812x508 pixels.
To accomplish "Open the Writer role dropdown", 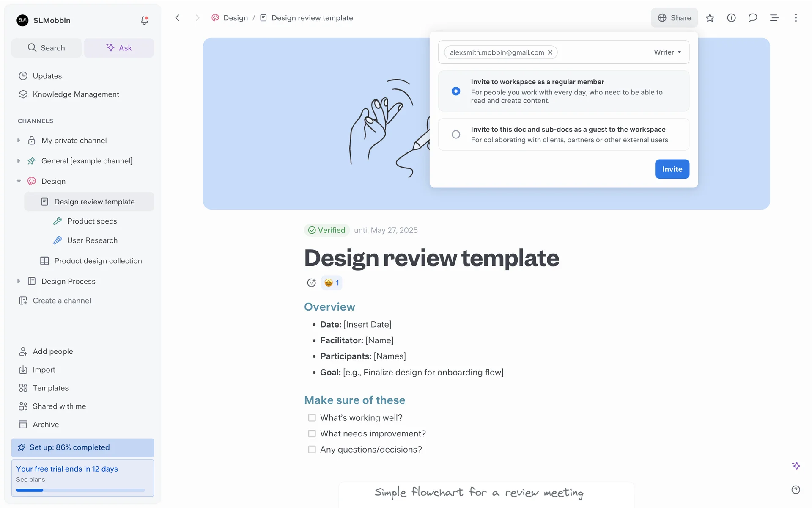I will coord(667,52).
